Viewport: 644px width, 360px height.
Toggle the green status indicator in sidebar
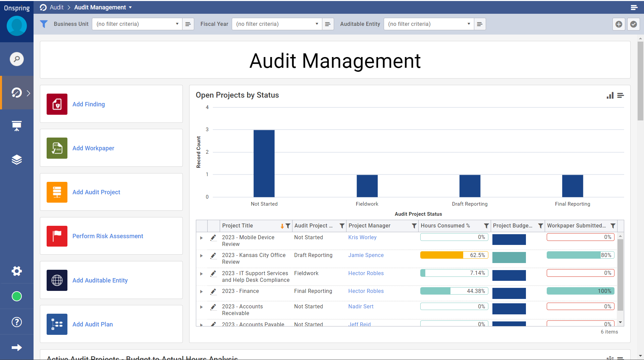coord(17,297)
